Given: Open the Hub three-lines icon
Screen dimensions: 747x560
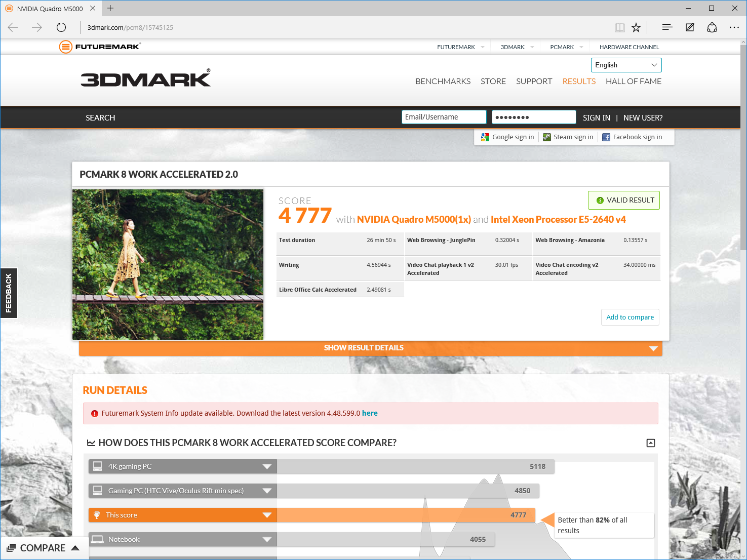Looking at the screenshot, I should [x=667, y=27].
